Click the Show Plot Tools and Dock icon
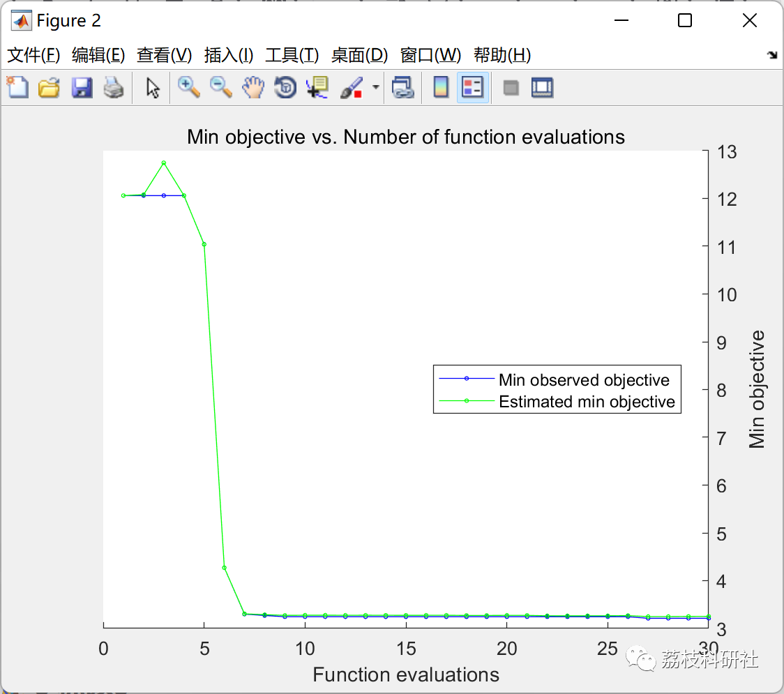784x694 pixels. [x=543, y=87]
